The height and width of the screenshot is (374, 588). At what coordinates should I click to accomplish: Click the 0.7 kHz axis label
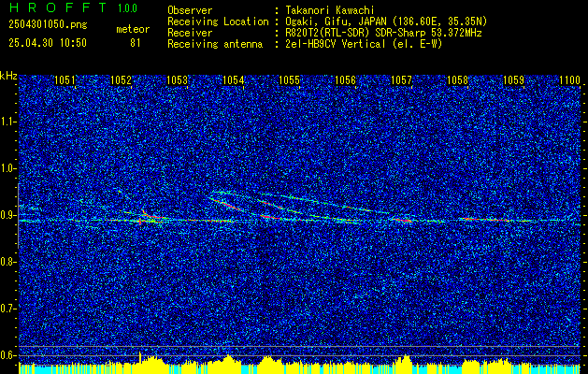pyautogui.click(x=7, y=309)
